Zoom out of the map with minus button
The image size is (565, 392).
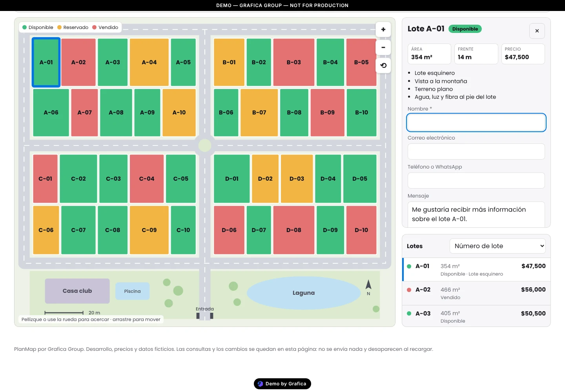click(383, 47)
